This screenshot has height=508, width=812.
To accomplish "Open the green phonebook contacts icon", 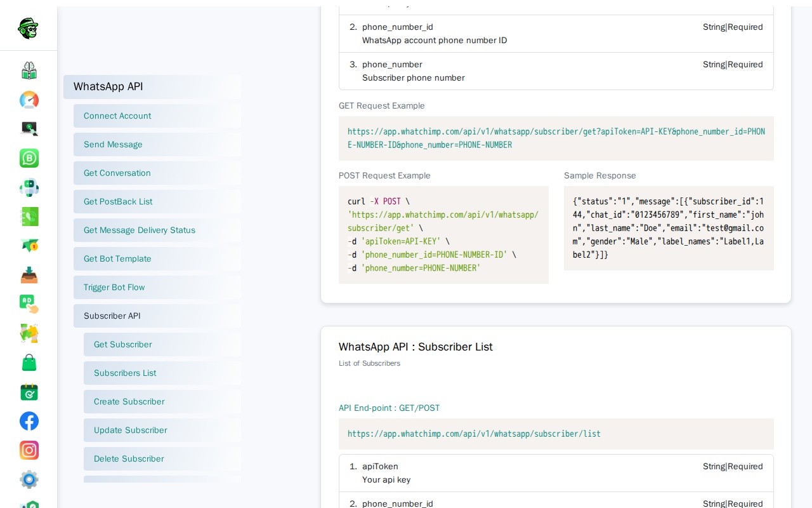I will (x=29, y=217).
